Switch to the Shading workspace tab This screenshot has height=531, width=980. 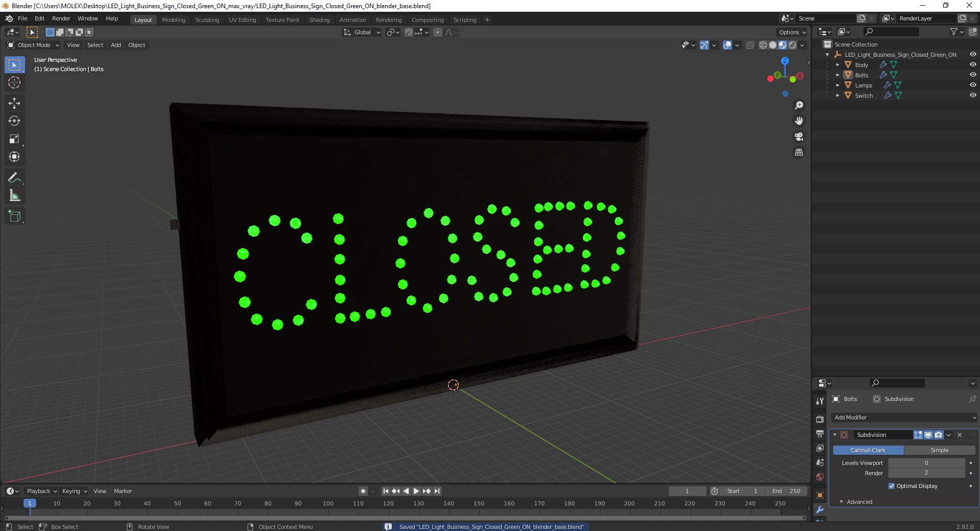tap(319, 20)
